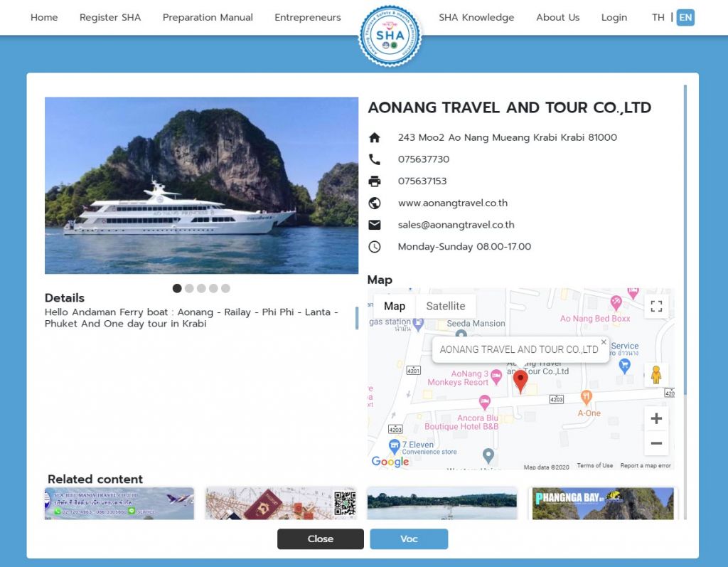Switch language to EN
The height and width of the screenshot is (567, 728).
[x=685, y=18]
